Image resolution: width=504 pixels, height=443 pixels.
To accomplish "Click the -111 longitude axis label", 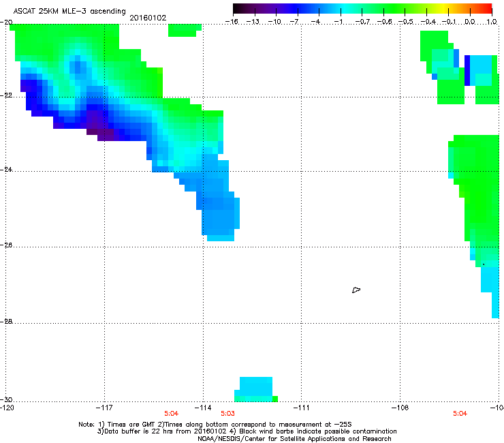I will (x=302, y=408).
